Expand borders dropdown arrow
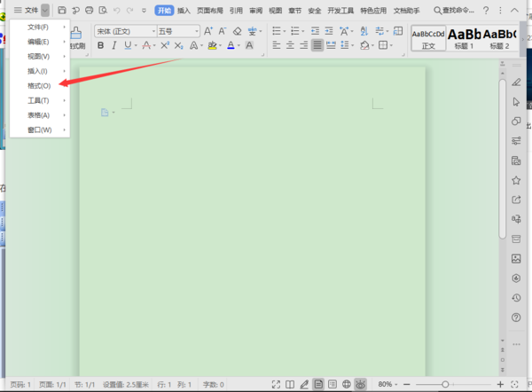 391,45
